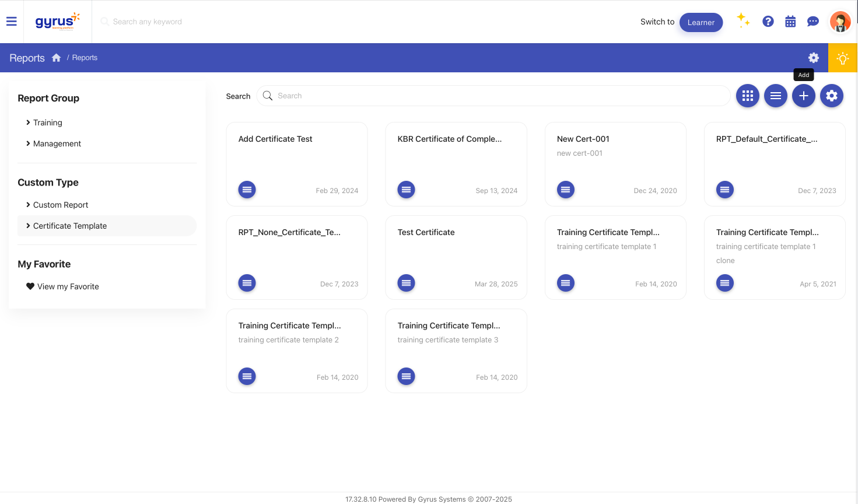Add a new certificate template
858x504 pixels.
(803, 96)
